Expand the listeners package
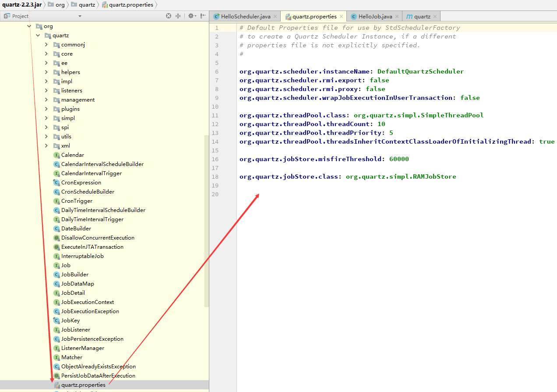This screenshot has width=557, height=392. pyautogui.click(x=46, y=91)
